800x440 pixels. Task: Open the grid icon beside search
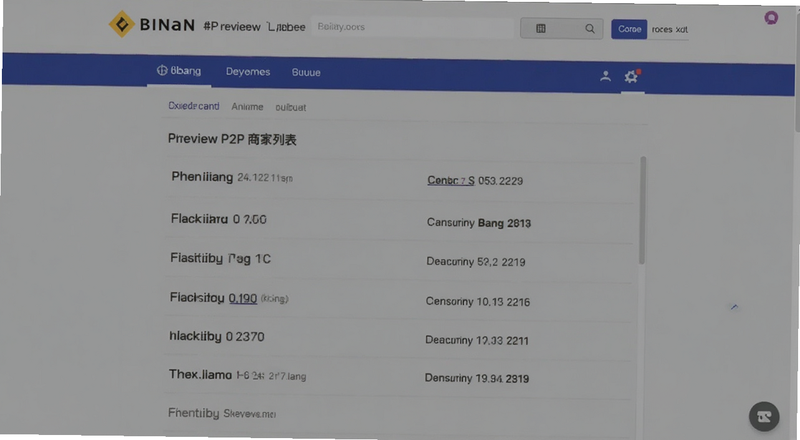541,29
